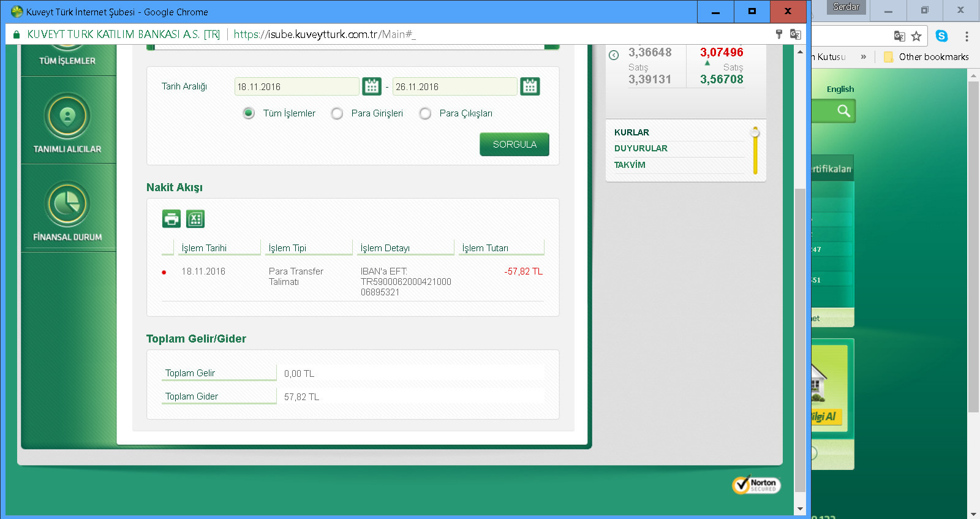Click the SORGULA button

click(514, 145)
